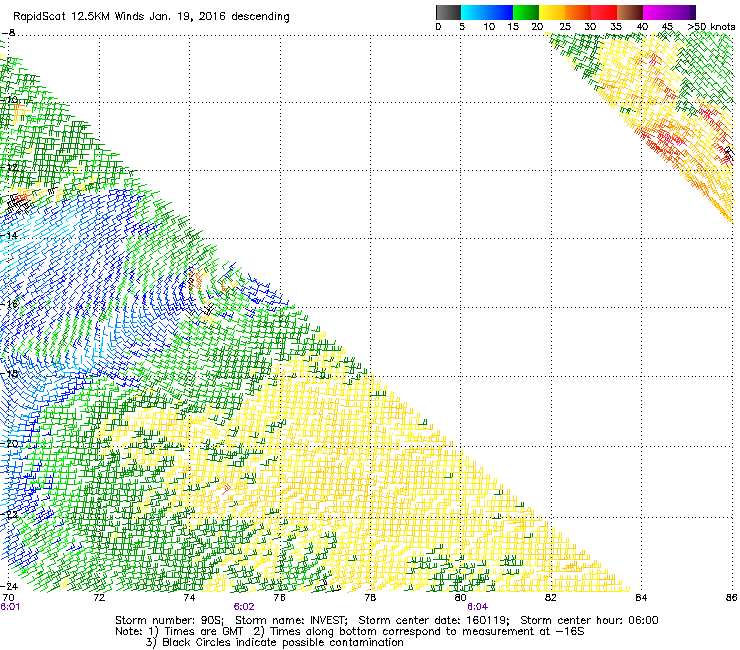Click the longitude axis label '72'
The image size is (740, 650).
pyautogui.click(x=99, y=598)
